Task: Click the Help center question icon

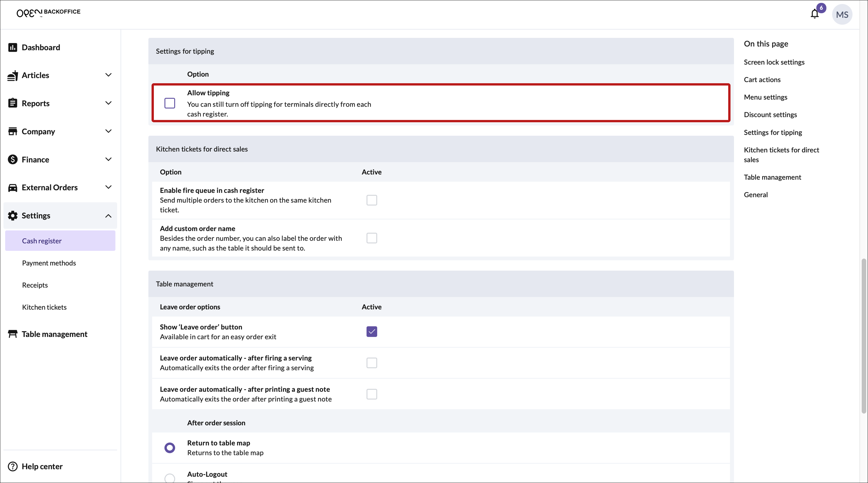Action: pos(12,466)
